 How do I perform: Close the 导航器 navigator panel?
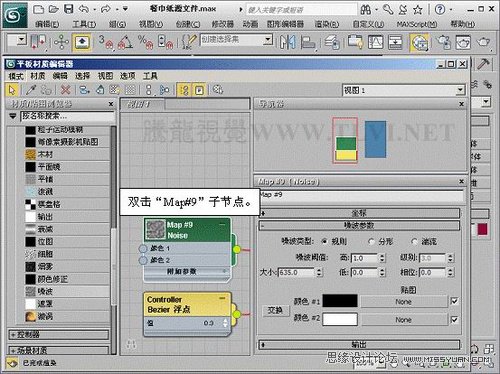(461, 104)
